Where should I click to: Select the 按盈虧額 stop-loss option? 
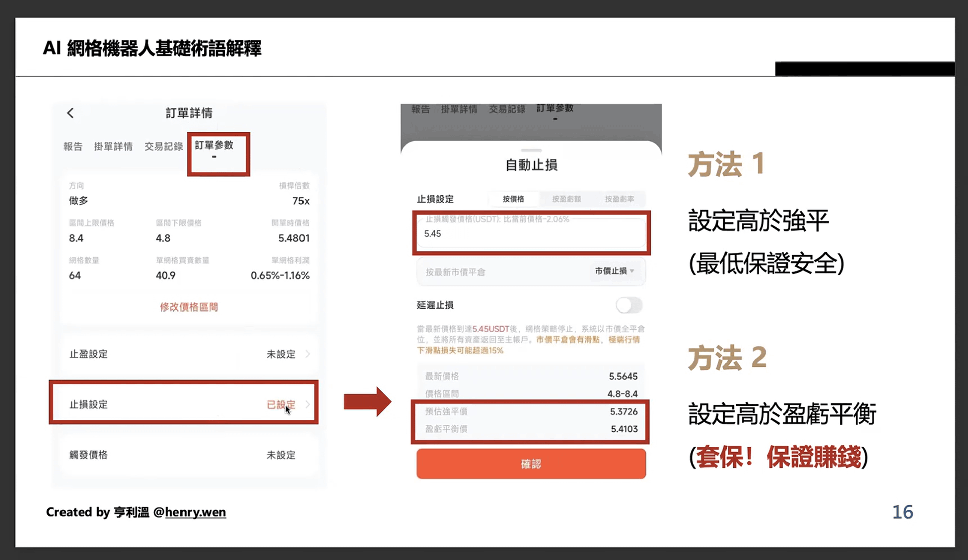566,199
